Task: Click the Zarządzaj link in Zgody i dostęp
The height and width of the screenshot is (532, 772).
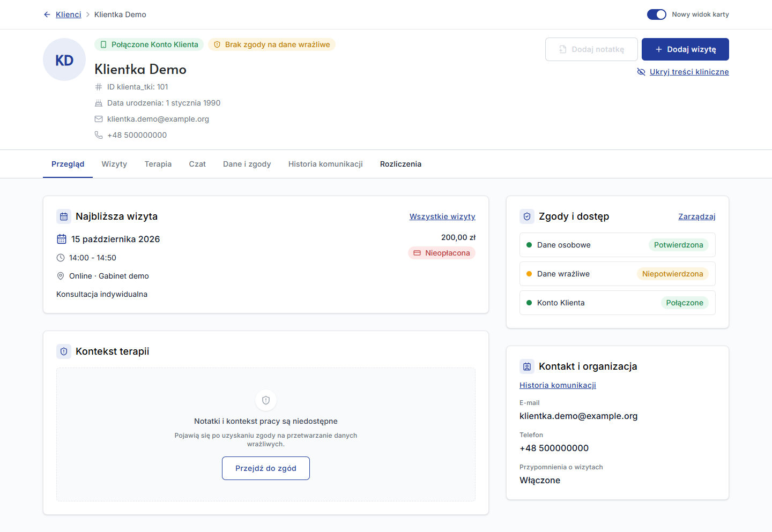Action: 697,216
